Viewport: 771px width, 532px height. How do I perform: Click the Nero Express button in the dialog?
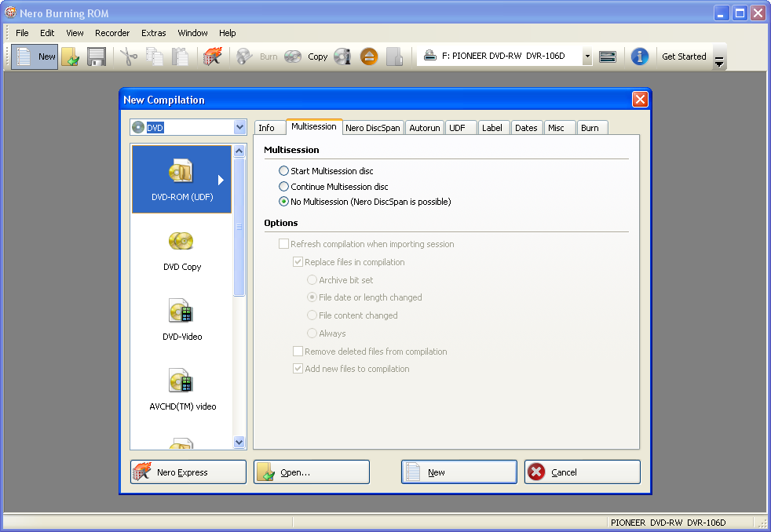click(x=188, y=472)
